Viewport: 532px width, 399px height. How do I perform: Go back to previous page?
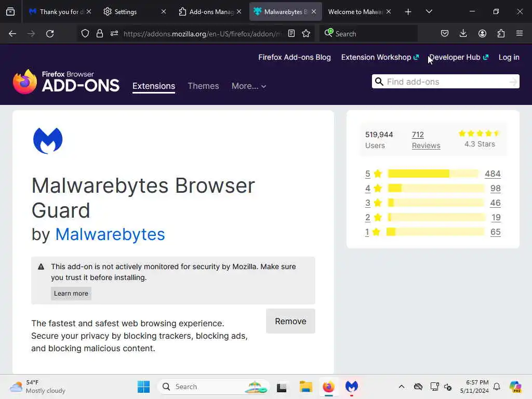point(12,34)
